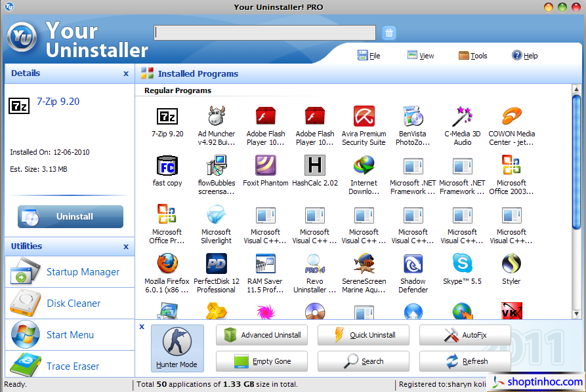Viewport: 586px width, 392px height.
Task: Click the Regular Programs group label
Action: click(178, 90)
